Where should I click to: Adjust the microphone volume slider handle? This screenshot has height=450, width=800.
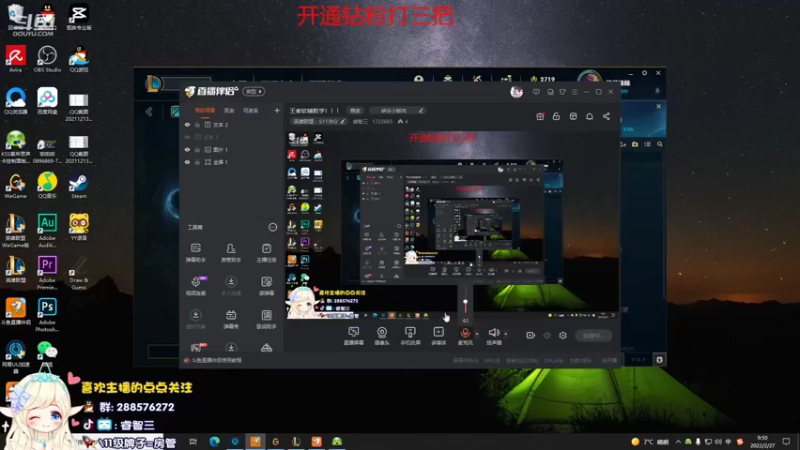[x=465, y=303]
